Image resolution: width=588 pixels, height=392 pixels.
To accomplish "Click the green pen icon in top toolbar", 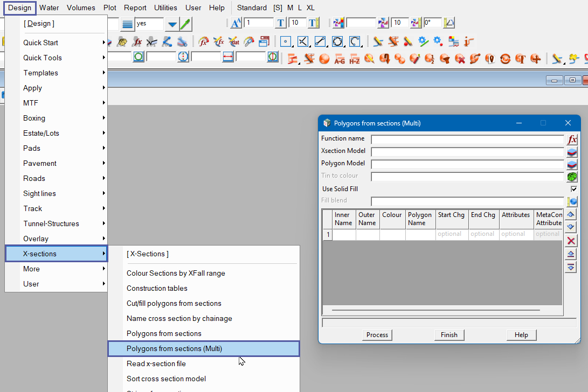I will 185,24.
